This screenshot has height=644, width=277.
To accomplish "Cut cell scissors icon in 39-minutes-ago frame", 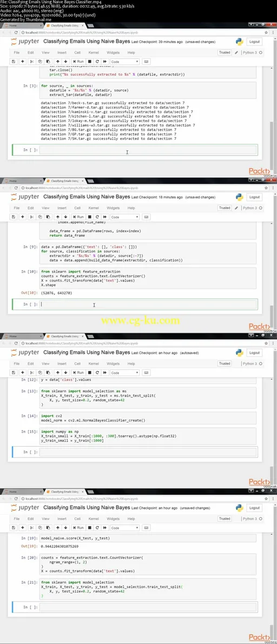I will 32,62.
